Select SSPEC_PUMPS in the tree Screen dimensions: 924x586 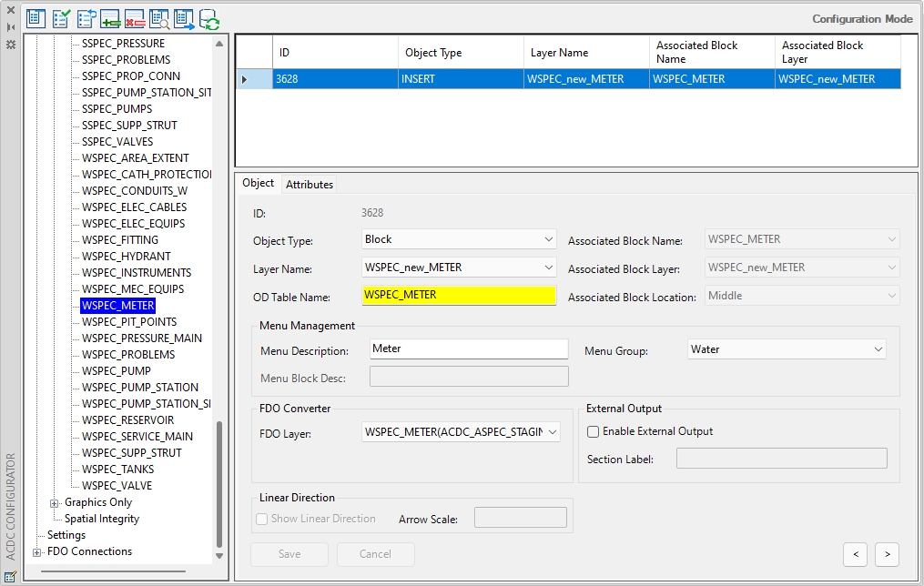(117, 109)
